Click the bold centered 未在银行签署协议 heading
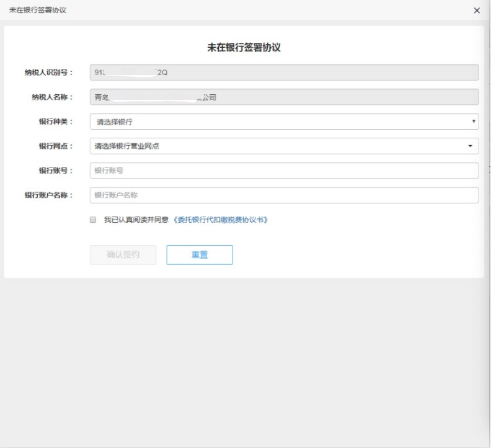This screenshot has width=491, height=448. click(x=244, y=48)
